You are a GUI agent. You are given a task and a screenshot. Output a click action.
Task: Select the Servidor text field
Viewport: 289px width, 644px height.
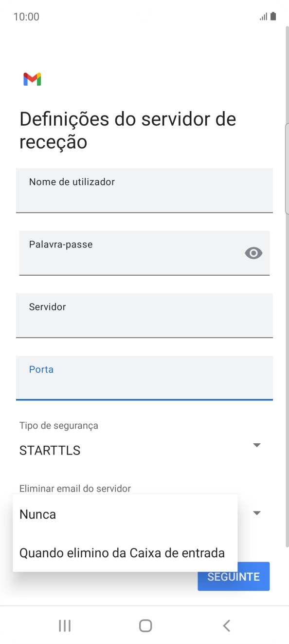click(144, 316)
